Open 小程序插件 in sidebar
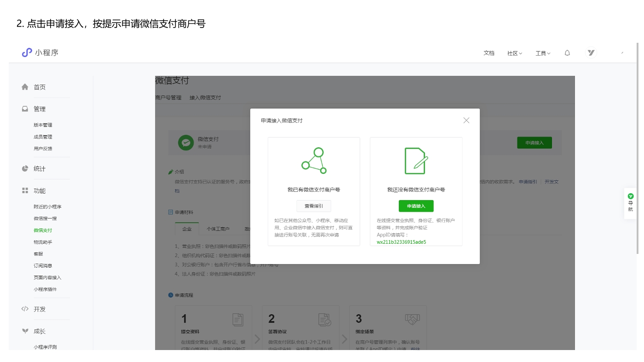 coord(45,289)
